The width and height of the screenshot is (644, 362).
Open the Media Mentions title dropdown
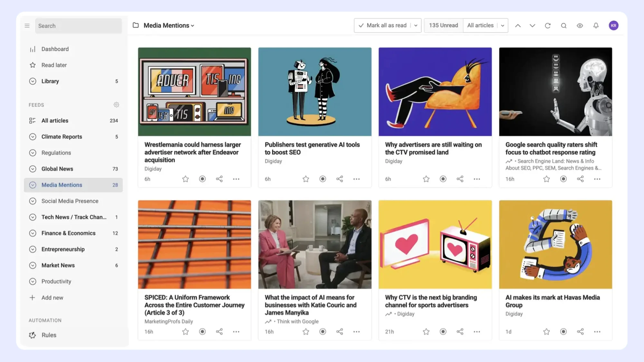[169, 25]
